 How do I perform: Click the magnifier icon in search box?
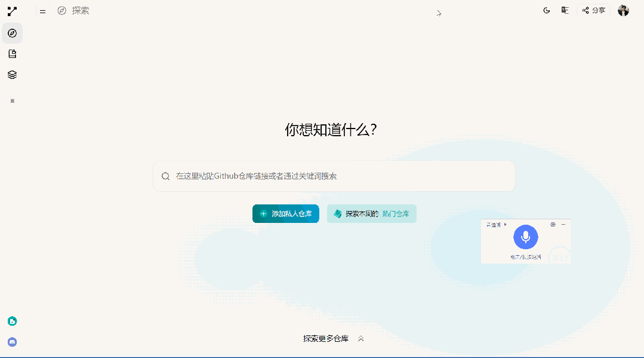coord(165,176)
